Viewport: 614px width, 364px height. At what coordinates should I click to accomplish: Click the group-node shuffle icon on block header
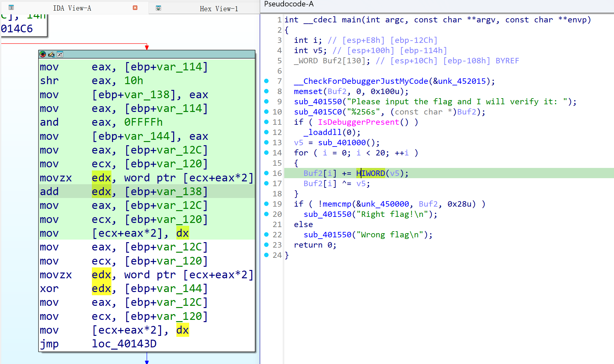coord(60,54)
